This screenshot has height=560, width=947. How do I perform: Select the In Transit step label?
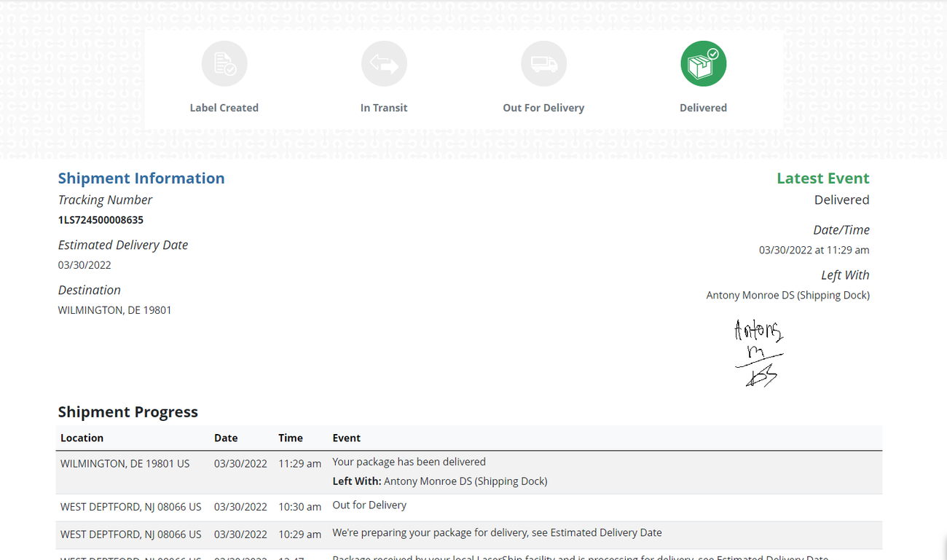tap(384, 108)
